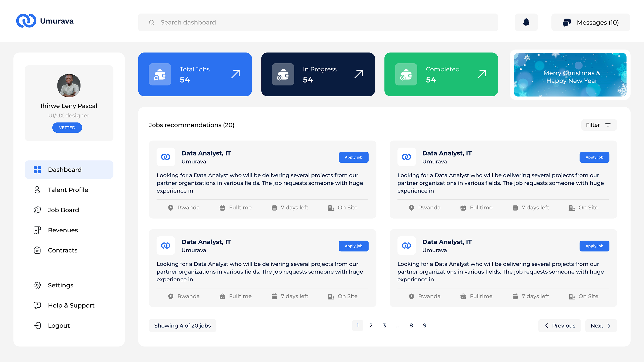The image size is (644, 362).
Task: Jump to page 2 in pagination
Action: [371, 325]
